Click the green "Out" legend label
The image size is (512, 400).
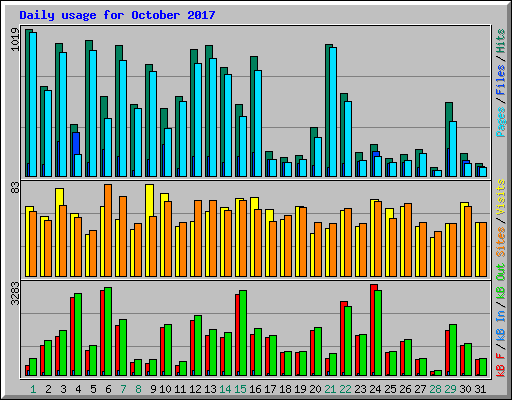click(501, 272)
